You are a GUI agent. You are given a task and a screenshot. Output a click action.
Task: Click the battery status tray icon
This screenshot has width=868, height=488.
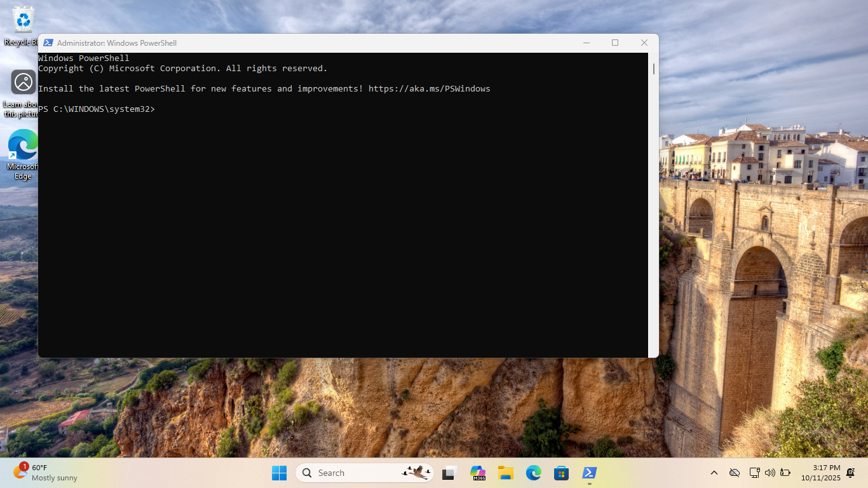pos(785,473)
